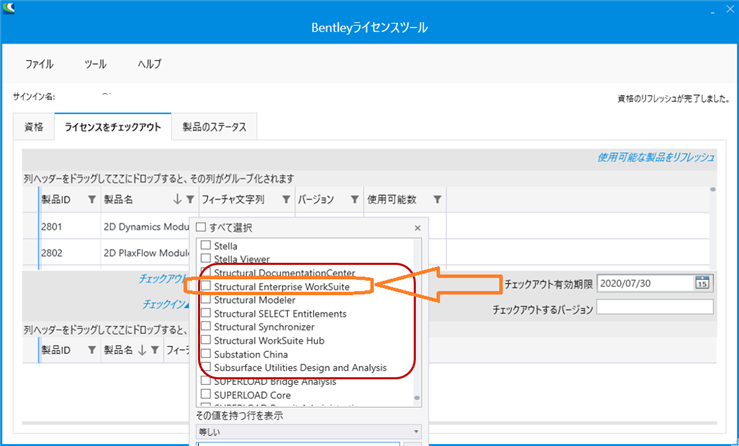Viewport: 739px width, 446px height.
Task: Click 使用可能な製品をリフレッシュ link
Action: pyautogui.click(x=656, y=157)
